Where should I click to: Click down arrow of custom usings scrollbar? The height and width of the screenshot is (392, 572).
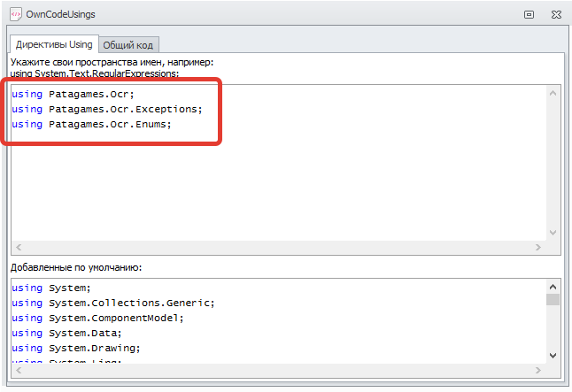553,233
